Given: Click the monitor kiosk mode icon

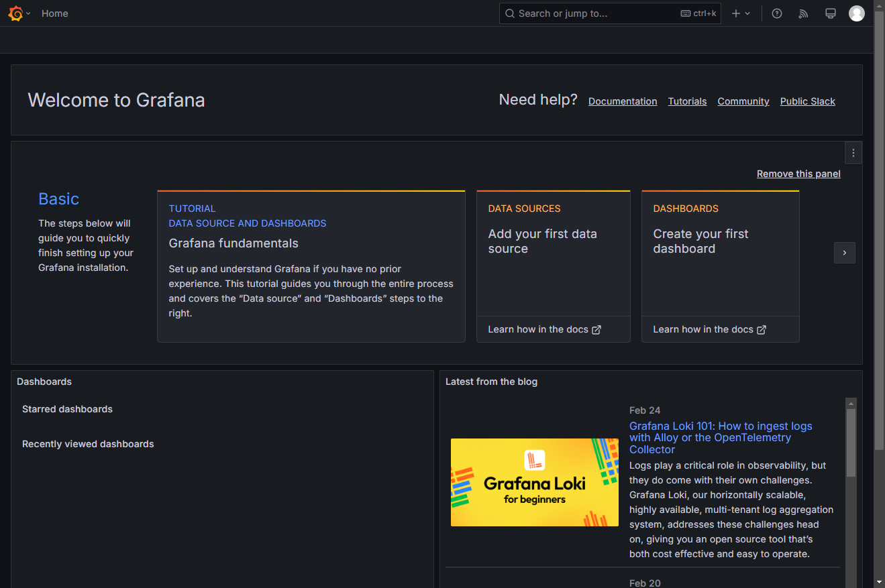Looking at the screenshot, I should (x=830, y=13).
